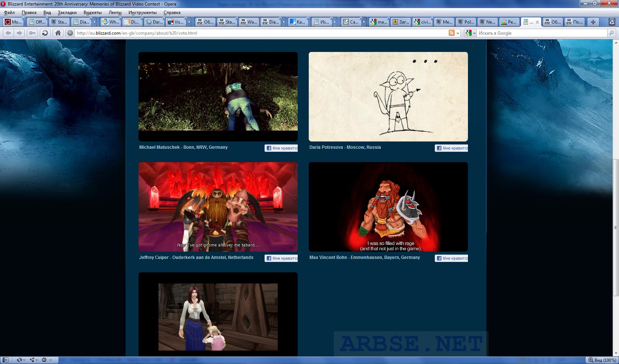This screenshot has width=619, height=364.
Task: Go to the home page icon
Action: coord(58,33)
